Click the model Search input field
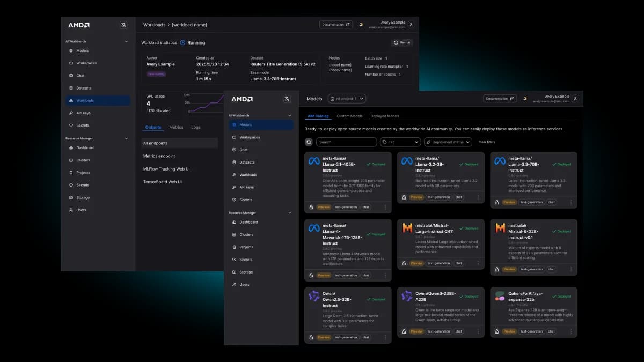The image size is (644, 362). point(347,142)
